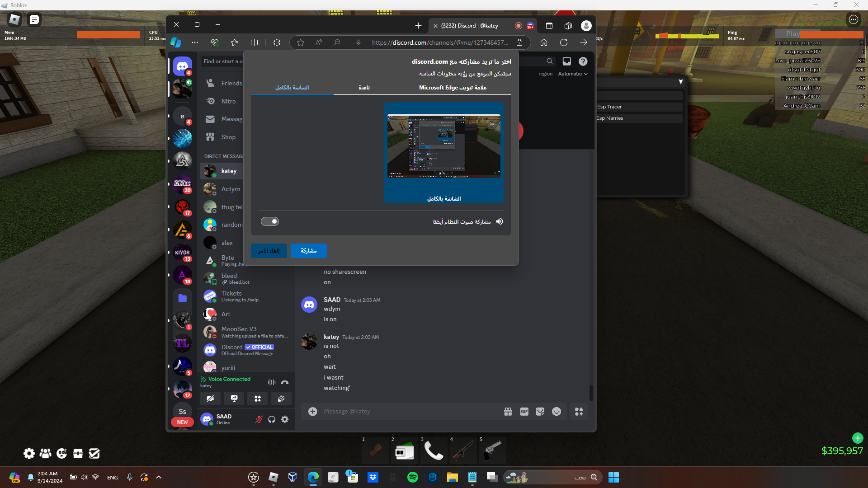This screenshot has height=488, width=868.
Task: Expand the Automatic region dropdown
Action: pyautogui.click(x=573, y=74)
